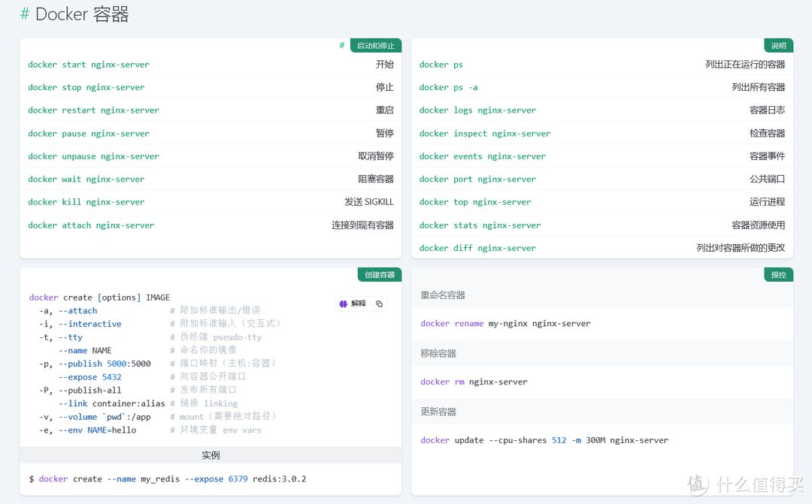Click 容器日志 description
Screen dimensions: 812x504
(768, 110)
